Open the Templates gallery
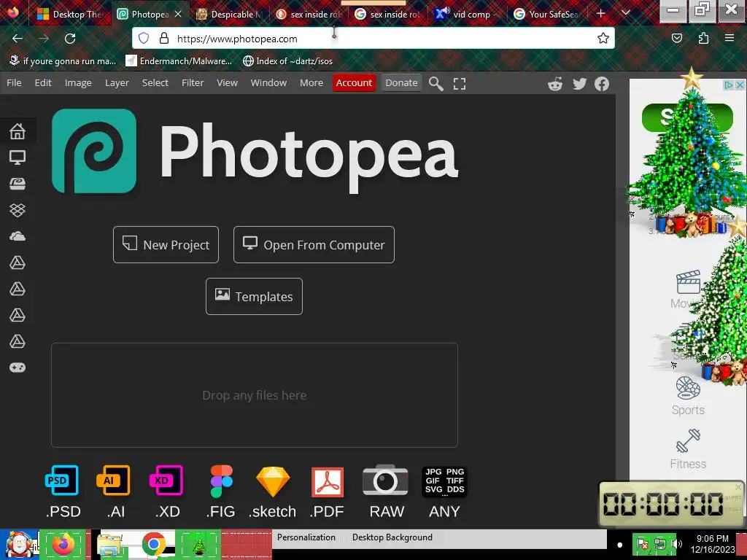Screen dimensions: 747x560 pos(254,296)
